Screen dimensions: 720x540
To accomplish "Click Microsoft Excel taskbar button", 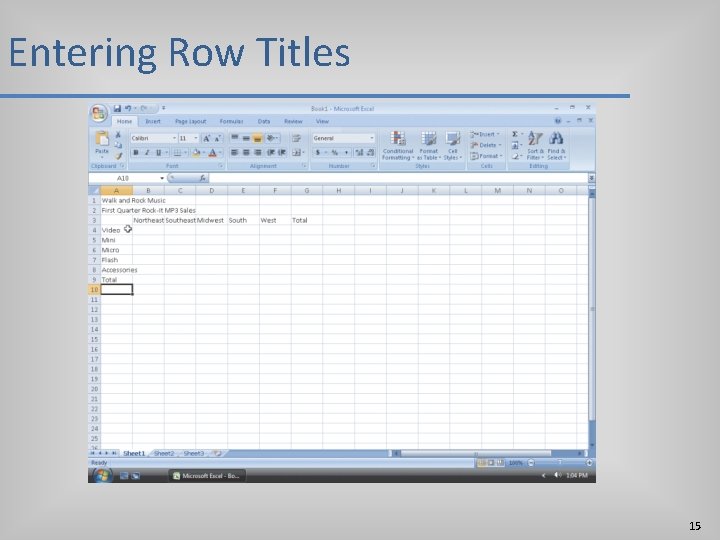I will click(207, 476).
